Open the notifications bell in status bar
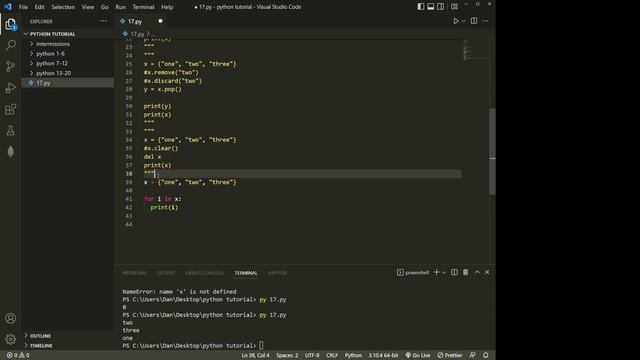640x360 pixels. pyautogui.click(x=486, y=355)
